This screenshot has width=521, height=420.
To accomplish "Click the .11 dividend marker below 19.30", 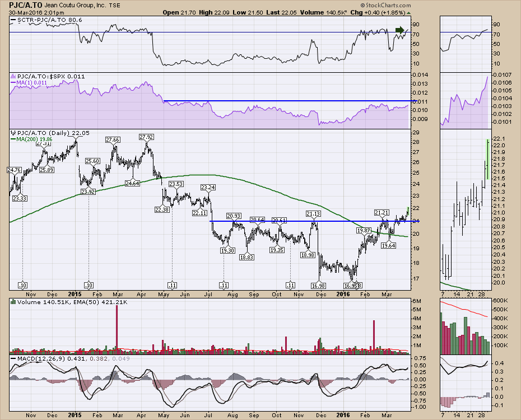I will click(x=224, y=285).
